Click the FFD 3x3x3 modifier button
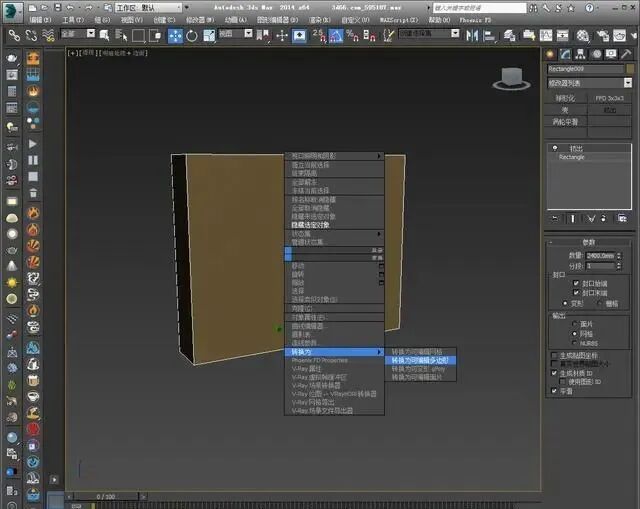Screen dimensions: 640x509 (609, 98)
